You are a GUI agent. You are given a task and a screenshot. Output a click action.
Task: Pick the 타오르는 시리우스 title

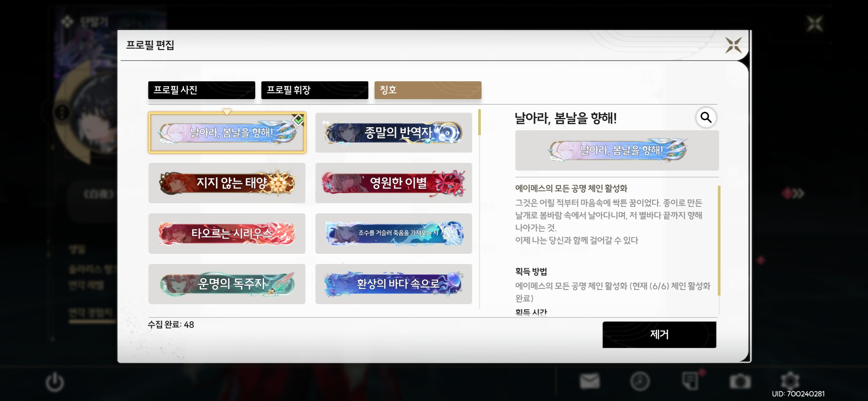[x=227, y=234]
